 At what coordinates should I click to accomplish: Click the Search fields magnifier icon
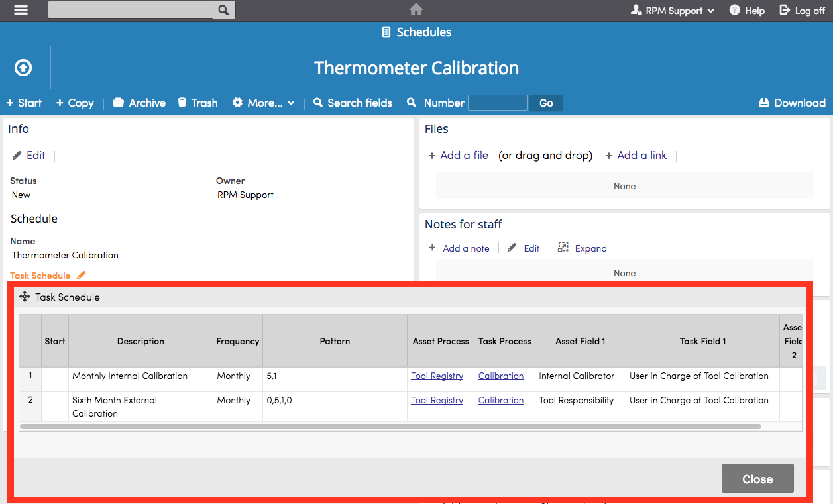(318, 103)
